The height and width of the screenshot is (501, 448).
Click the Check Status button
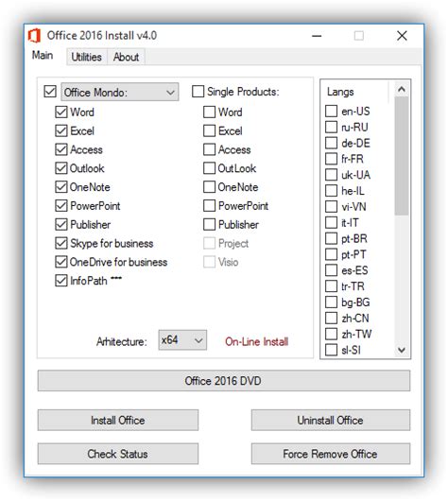(118, 454)
